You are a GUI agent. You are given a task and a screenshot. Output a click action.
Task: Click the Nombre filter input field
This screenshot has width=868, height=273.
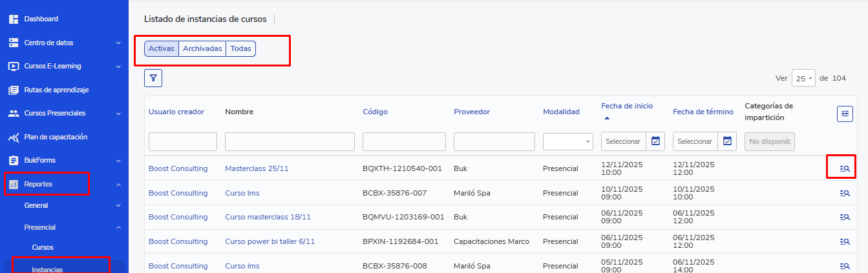tap(290, 141)
